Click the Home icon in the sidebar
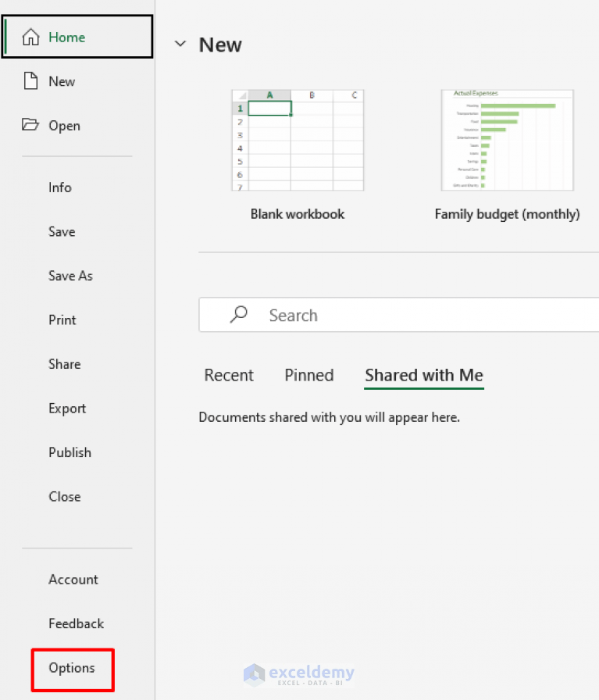The height and width of the screenshot is (700, 599). tap(31, 36)
